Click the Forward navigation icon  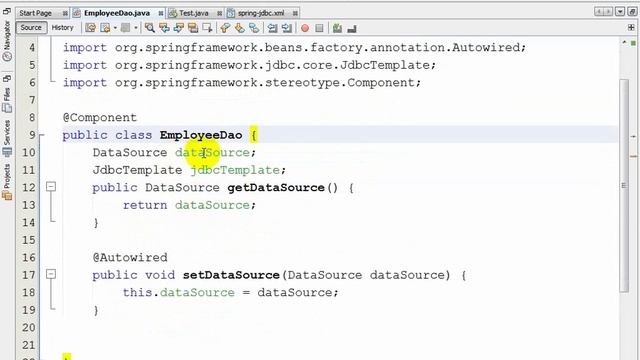tap(126, 28)
